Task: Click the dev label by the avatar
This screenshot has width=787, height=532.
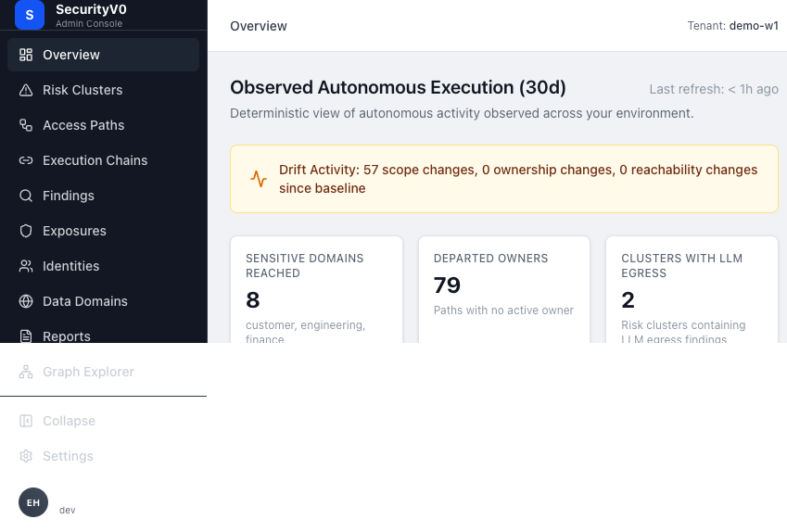Action: click(x=68, y=510)
